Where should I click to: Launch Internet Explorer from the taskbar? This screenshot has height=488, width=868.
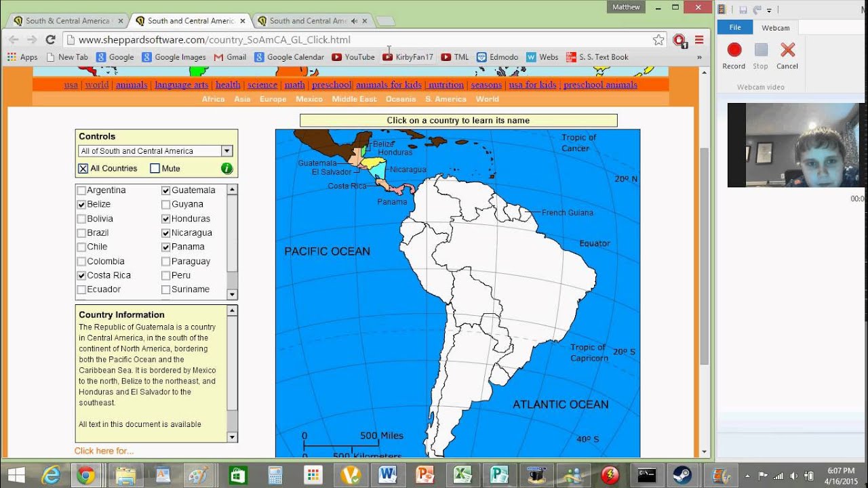pyautogui.click(x=51, y=475)
